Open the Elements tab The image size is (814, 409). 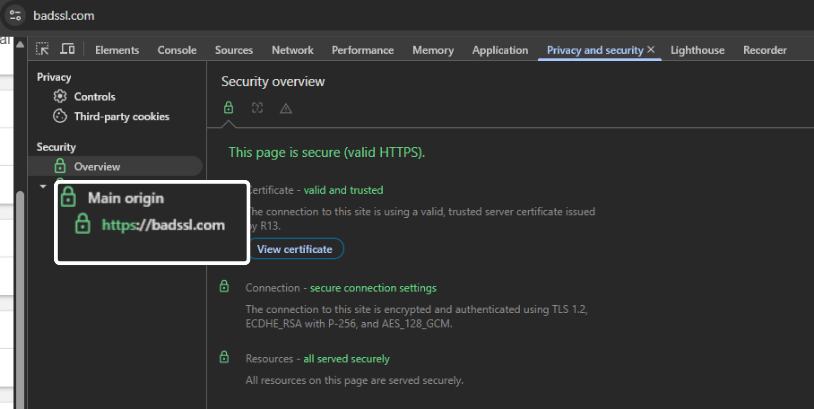(117, 50)
